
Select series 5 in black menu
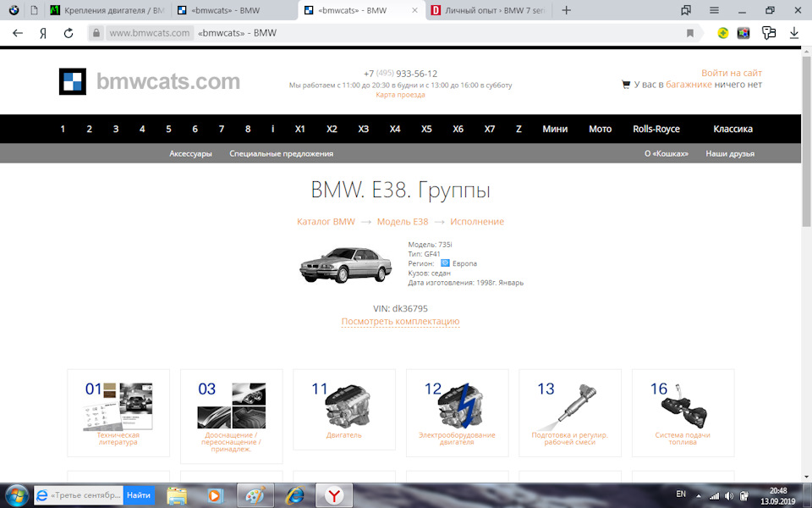(x=168, y=129)
